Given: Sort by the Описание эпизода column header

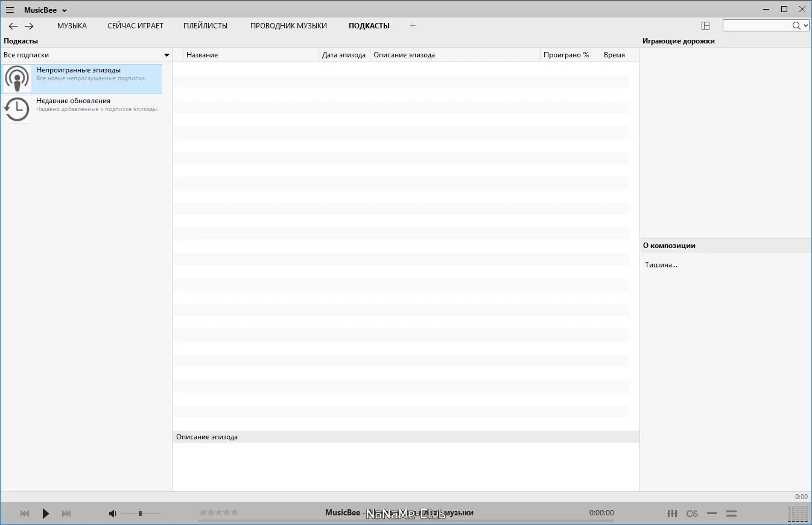Looking at the screenshot, I should [x=455, y=55].
